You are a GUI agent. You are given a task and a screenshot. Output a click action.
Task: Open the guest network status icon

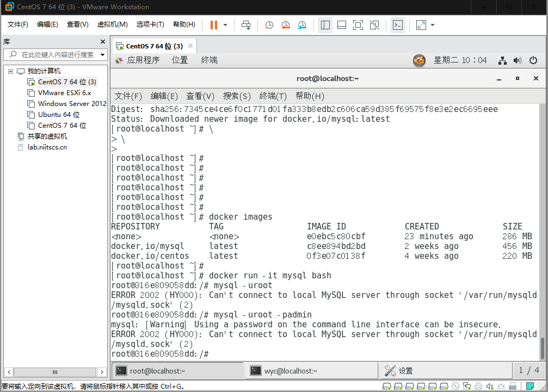[x=502, y=60]
